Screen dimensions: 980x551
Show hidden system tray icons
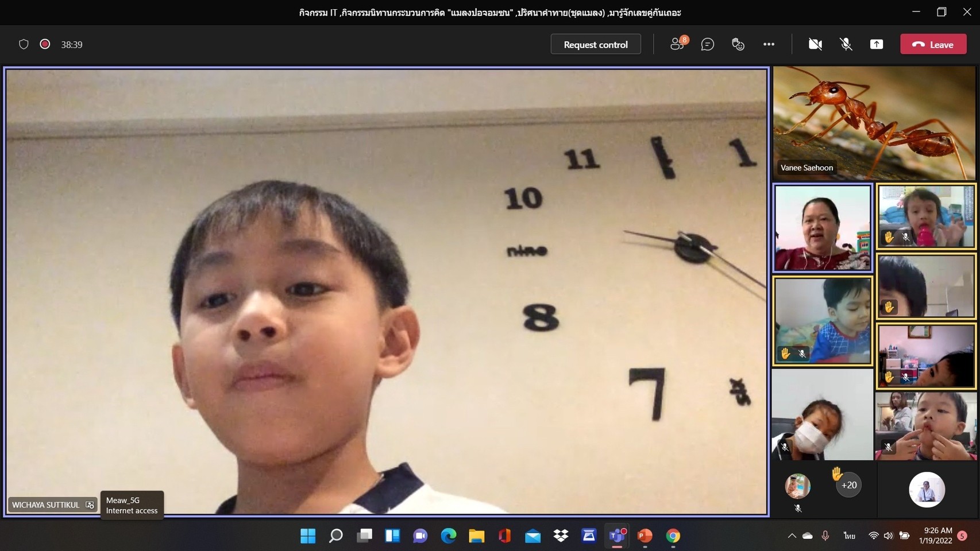click(792, 536)
